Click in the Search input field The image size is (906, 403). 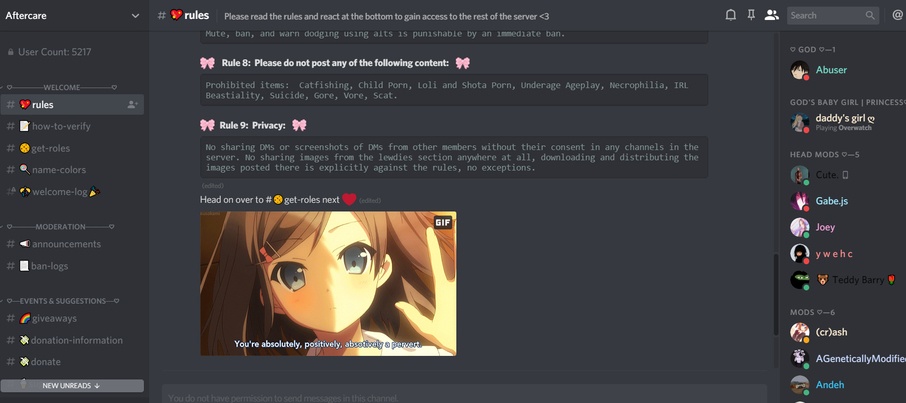(x=827, y=16)
